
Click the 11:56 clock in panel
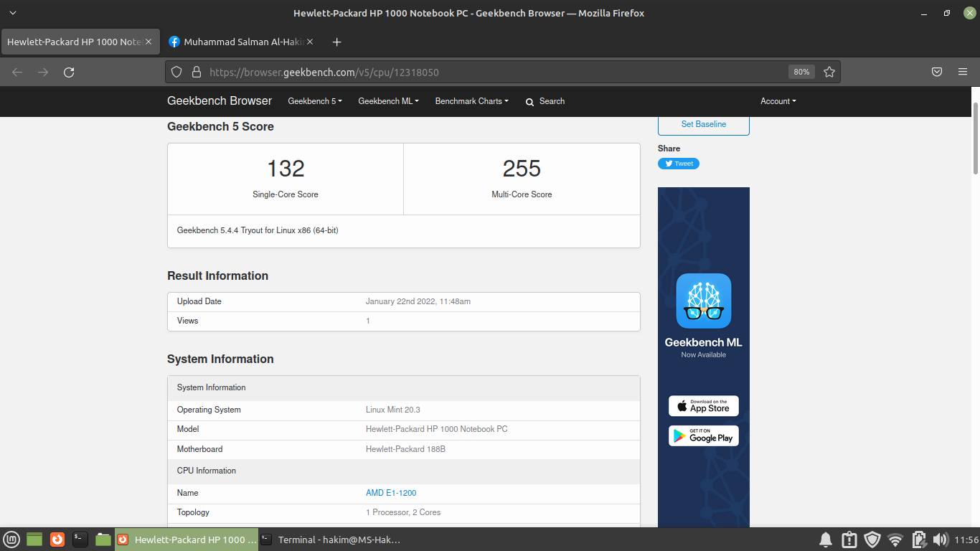[966, 540]
